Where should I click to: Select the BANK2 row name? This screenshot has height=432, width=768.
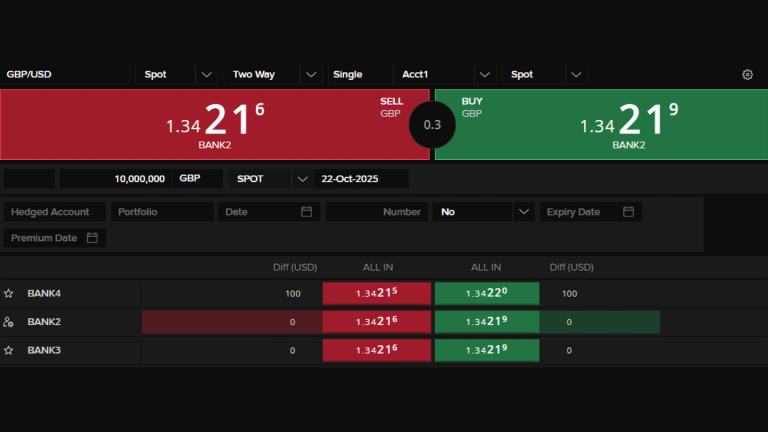coord(44,322)
